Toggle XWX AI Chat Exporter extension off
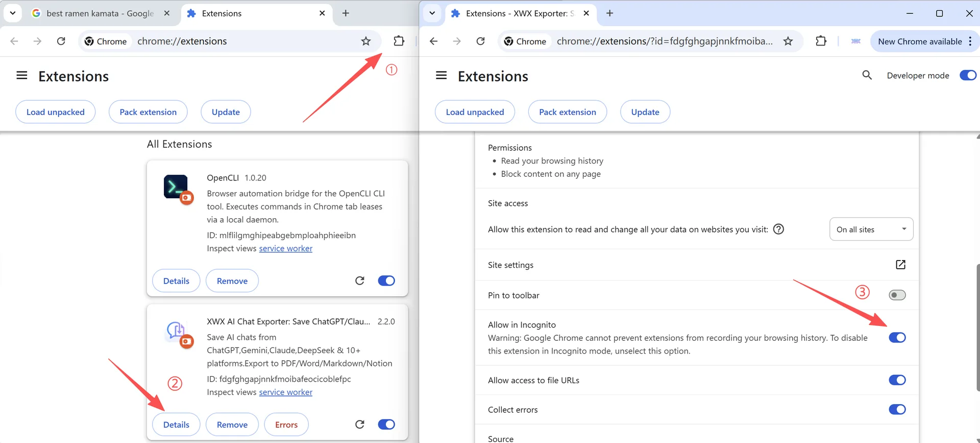The height and width of the screenshot is (443, 980). (386, 425)
